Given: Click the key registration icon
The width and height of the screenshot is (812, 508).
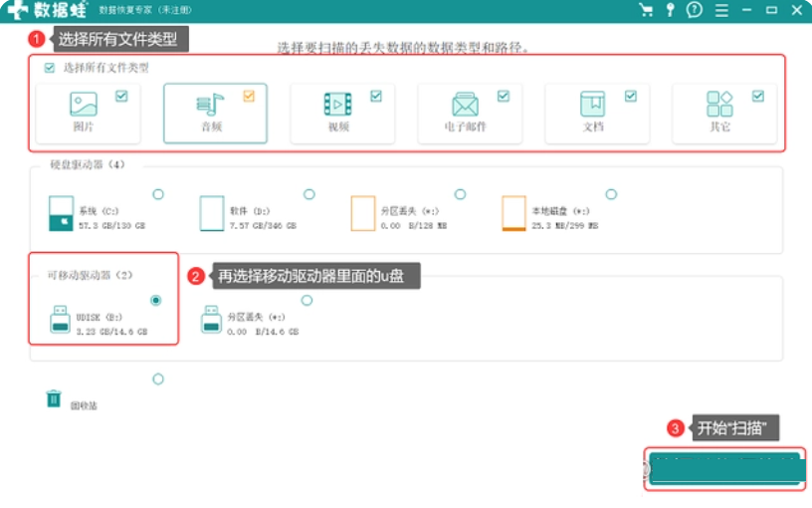Looking at the screenshot, I should [671, 10].
